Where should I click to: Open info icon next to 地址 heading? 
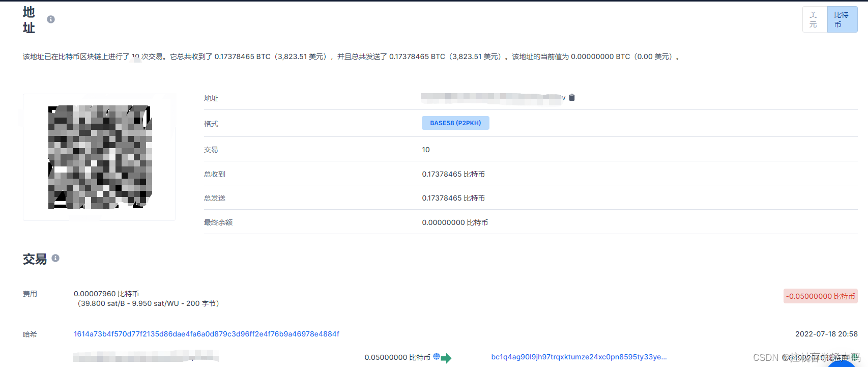click(x=51, y=19)
